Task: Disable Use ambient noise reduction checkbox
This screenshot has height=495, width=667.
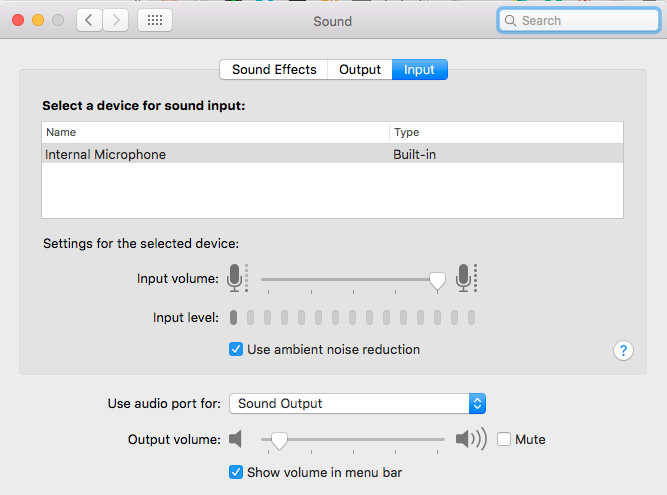Action: pos(236,349)
